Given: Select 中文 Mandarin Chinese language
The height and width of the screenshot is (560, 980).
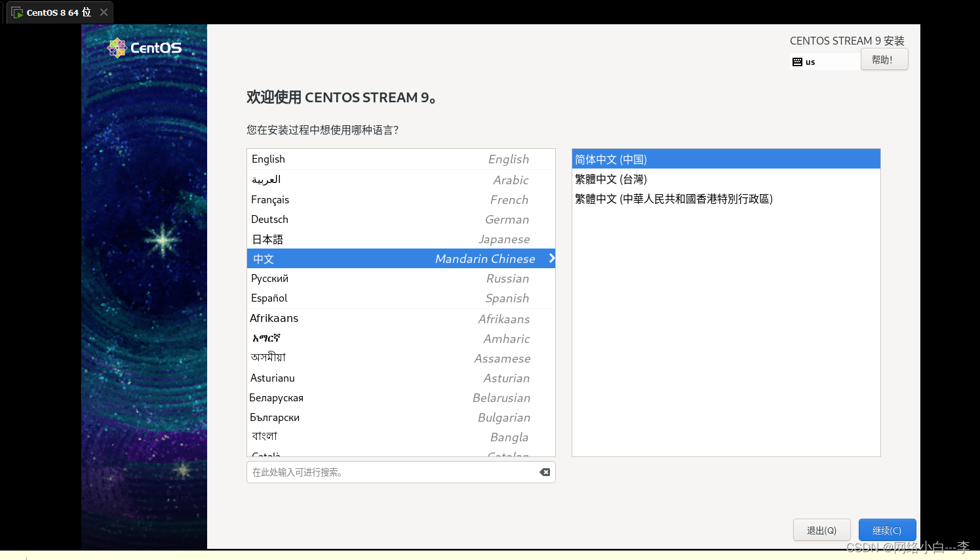Looking at the screenshot, I should (x=401, y=258).
